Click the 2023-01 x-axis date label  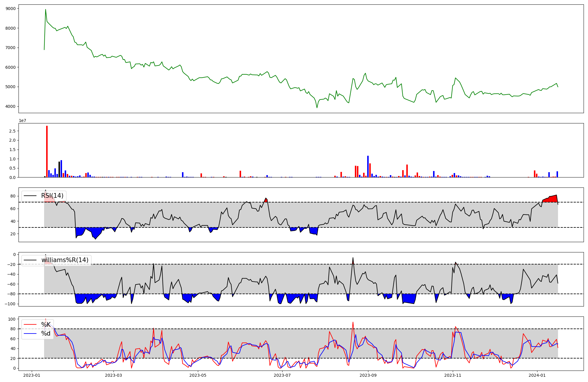click(x=31, y=375)
